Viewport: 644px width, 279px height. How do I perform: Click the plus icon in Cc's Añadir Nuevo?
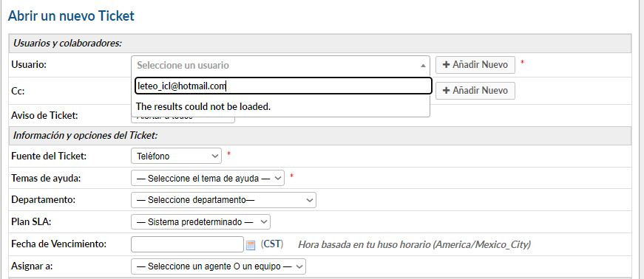tap(447, 90)
